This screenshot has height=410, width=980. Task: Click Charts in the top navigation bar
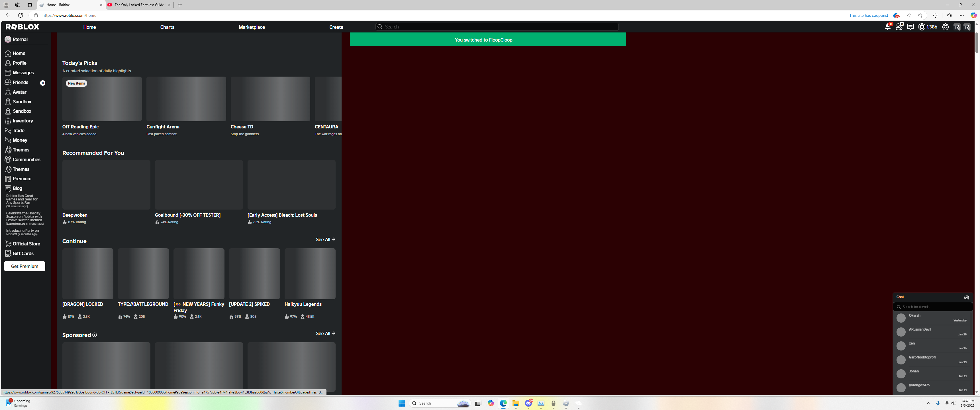(x=167, y=27)
